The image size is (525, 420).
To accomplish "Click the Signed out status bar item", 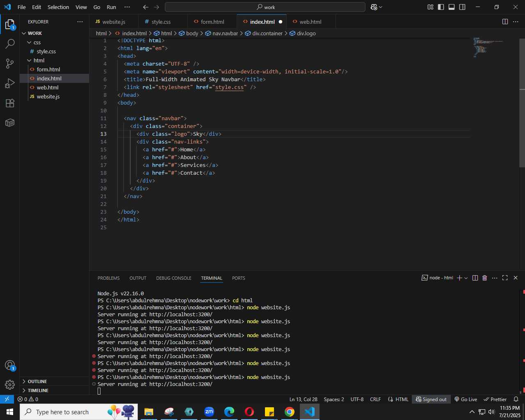I will tap(431, 399).
